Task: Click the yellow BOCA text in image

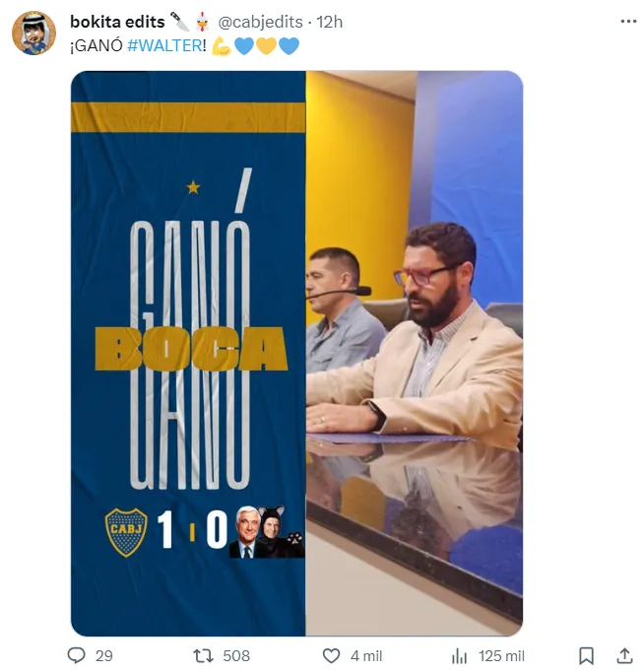Action: click(191, 348)
